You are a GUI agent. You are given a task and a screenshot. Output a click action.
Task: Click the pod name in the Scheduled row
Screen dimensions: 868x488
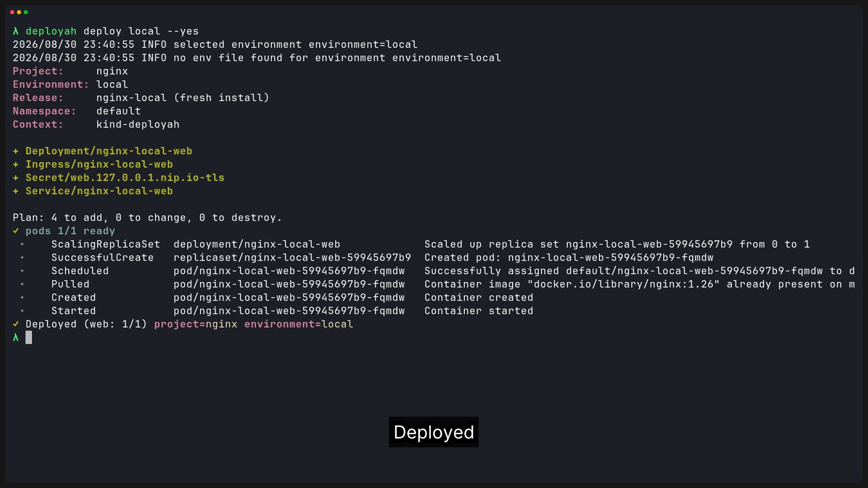pos(289,271)
